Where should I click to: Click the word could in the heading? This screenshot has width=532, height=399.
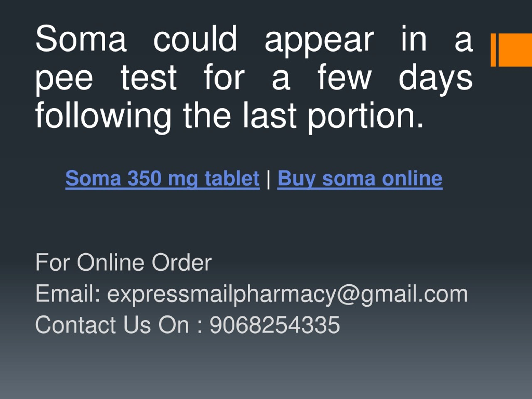pyautogui.click(x=195, y=38)
